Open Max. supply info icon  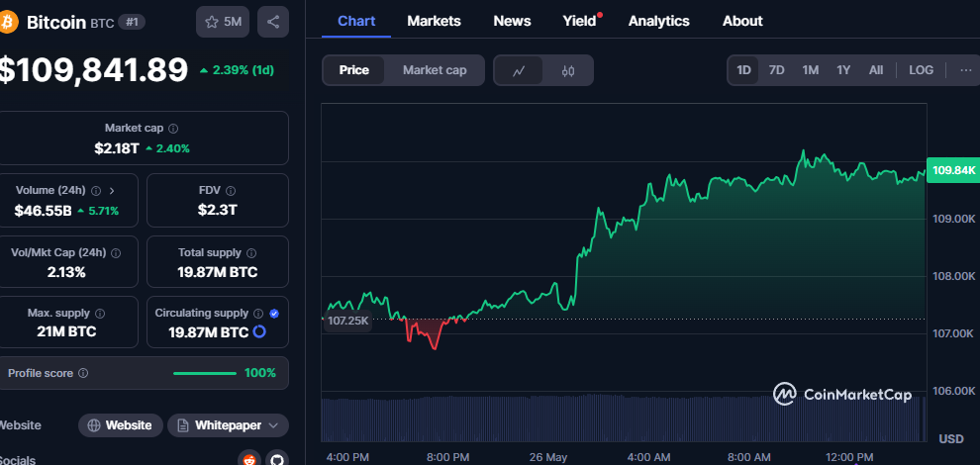(x=100, y=313)
